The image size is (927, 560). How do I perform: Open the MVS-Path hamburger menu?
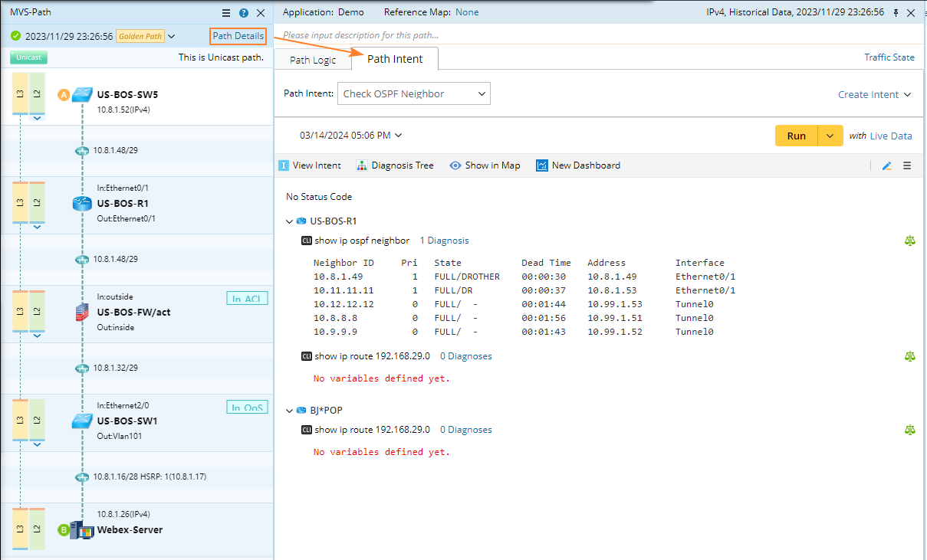click(226, 13)
